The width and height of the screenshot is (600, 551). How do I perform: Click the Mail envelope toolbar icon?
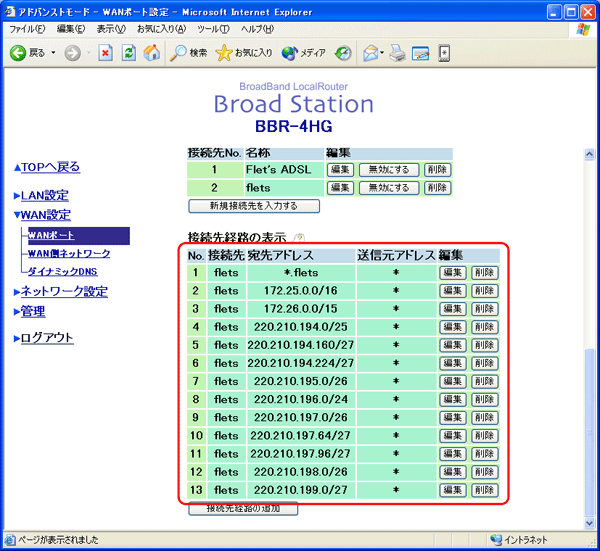point(370,53)
